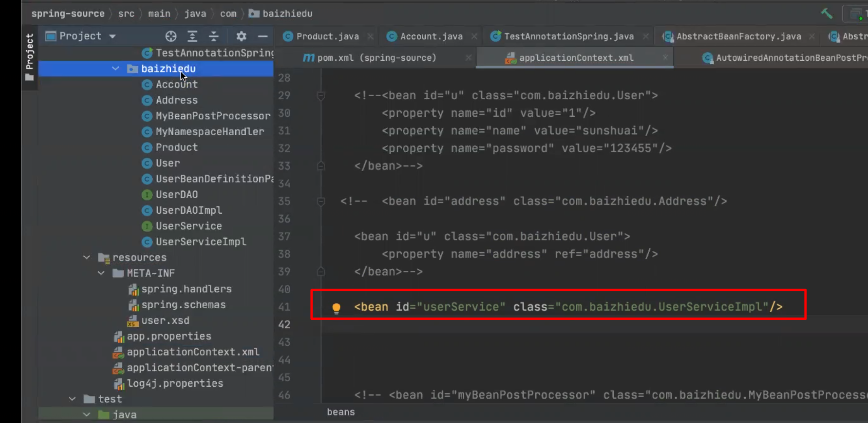Click the beans breadcrumb at editor bottom
This screenshot has width=868, height=423.
(x=341, y=412)
